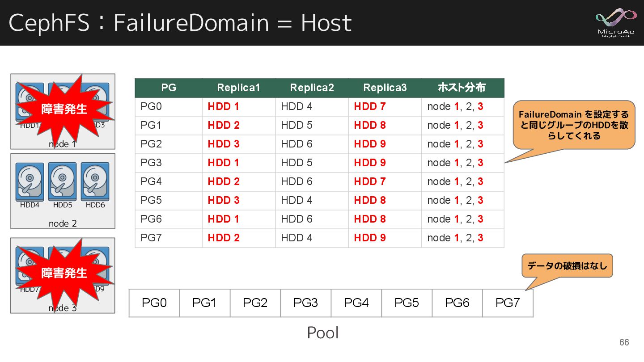Viewport: 644px width, 362px height.
Task: Click the HDD5 disk icon
Action: (x=63, y=182)
